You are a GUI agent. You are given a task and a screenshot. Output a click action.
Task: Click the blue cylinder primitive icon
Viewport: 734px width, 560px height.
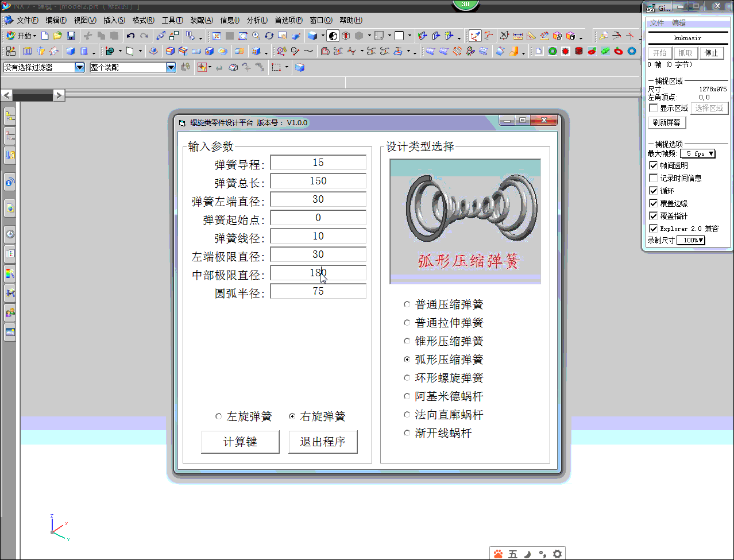click(x=84, y=51)
